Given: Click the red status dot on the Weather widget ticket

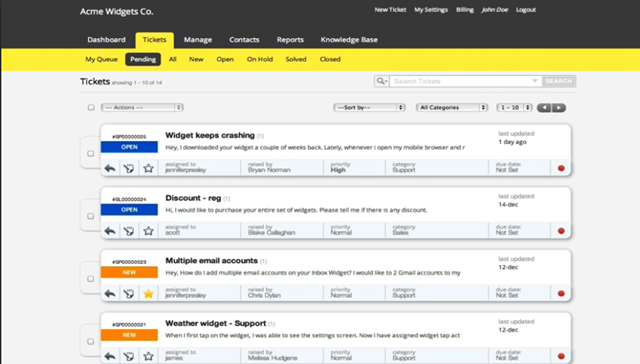Looking at the screenshot, I should (561, 356).
